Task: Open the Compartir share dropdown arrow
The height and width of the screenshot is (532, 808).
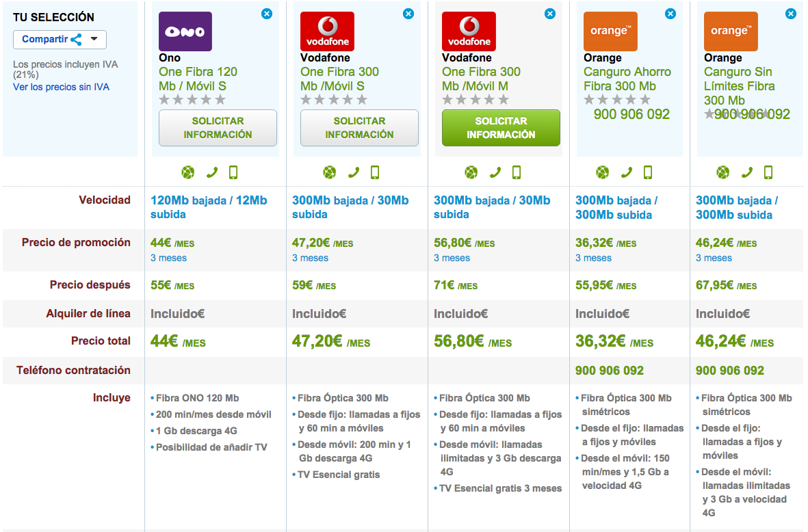Action: [94, 38]
